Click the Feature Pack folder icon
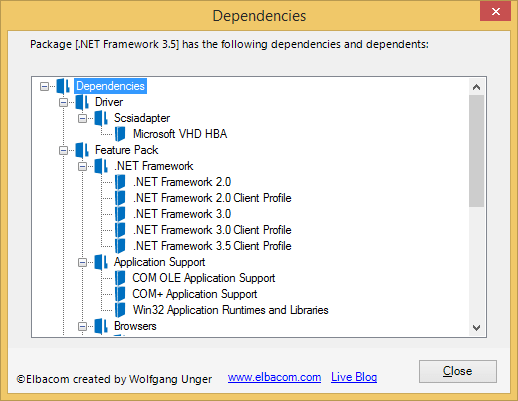 pos(82,150)
